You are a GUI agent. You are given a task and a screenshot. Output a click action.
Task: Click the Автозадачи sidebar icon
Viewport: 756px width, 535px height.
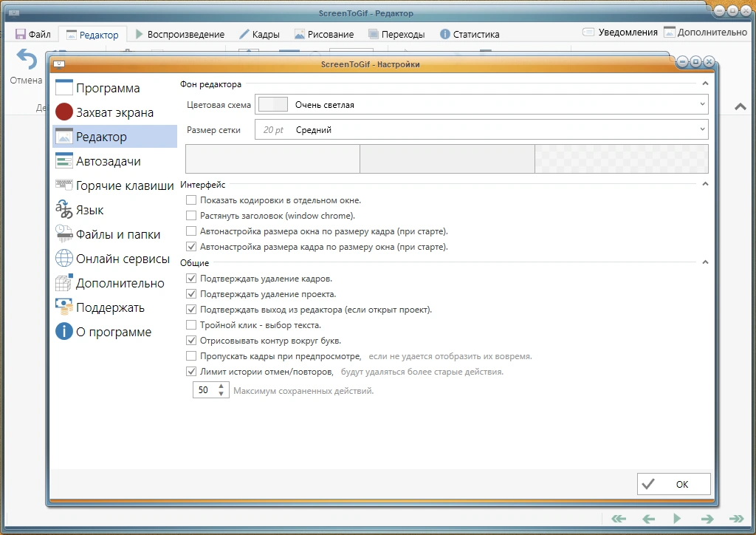click(x=63, y=160)
